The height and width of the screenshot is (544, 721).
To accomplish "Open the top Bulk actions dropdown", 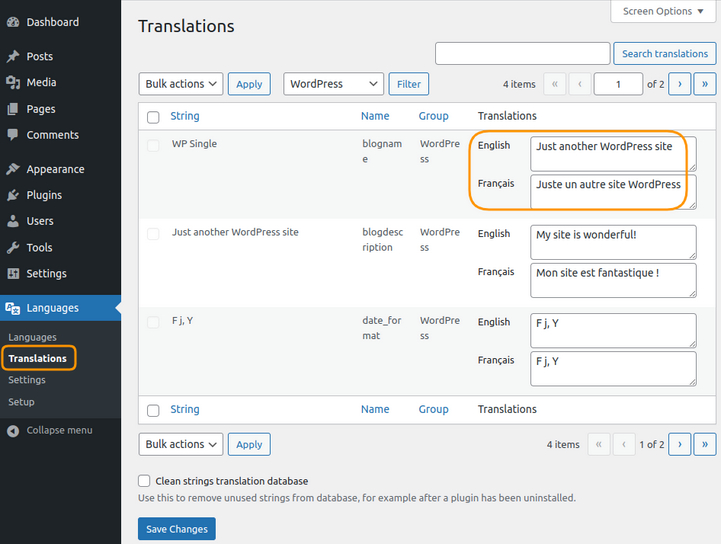I will coord(180,84).
